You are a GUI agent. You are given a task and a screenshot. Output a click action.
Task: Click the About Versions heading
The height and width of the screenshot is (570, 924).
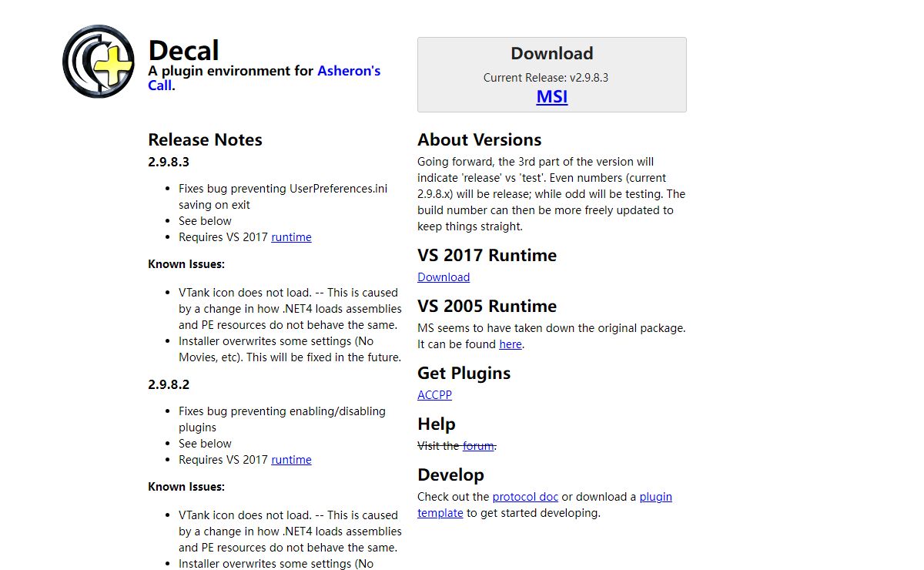(480, 139)
